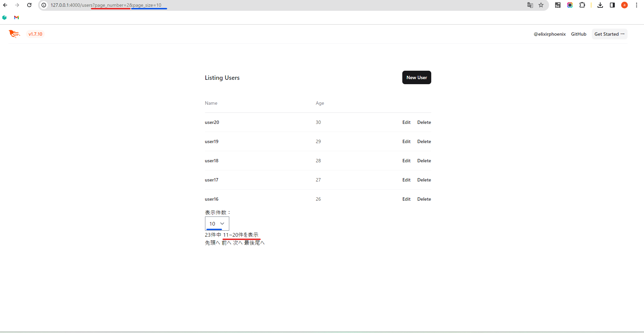Select the user20 name cell
Image resolution: width=644 pixels, height=333 pixels.
212,122
